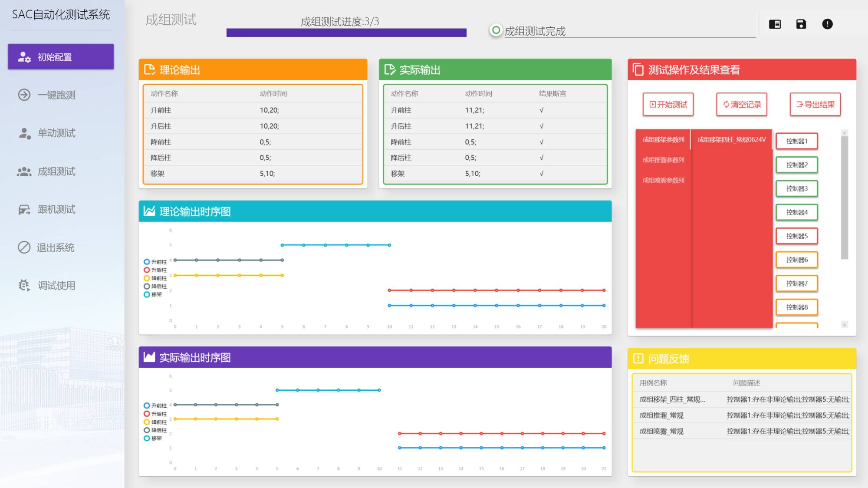Click the 成组测试进度 progress bar
Image resolution: width=868 pixels, height=488 pixels.
click(346, 33)
